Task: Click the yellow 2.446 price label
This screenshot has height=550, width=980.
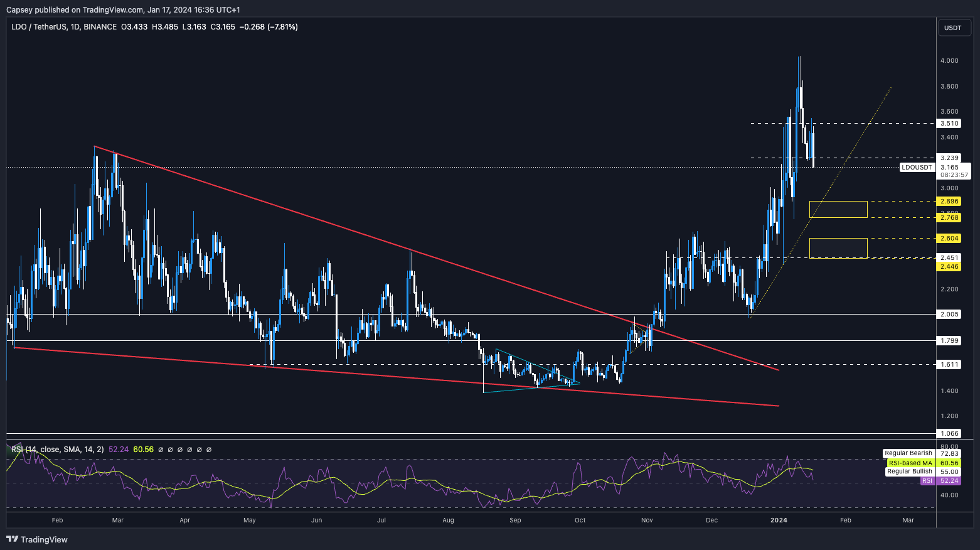Action: [x=949, y=267]
